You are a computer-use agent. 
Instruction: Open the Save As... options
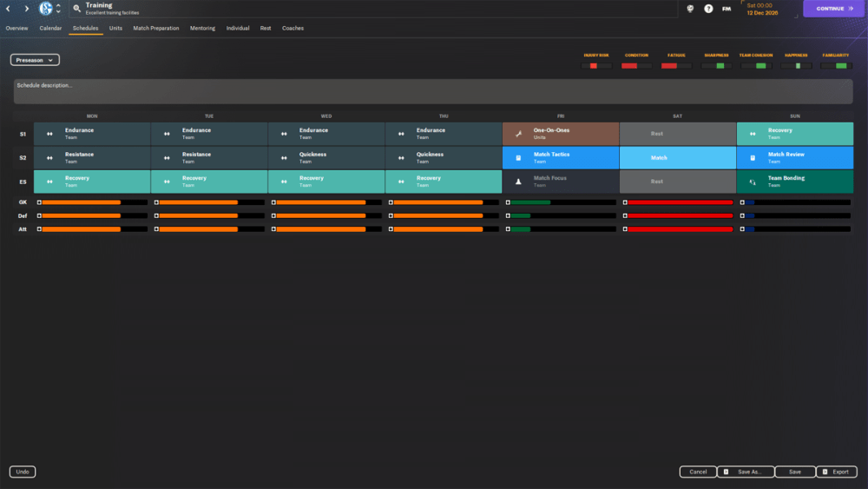[745, 472]
